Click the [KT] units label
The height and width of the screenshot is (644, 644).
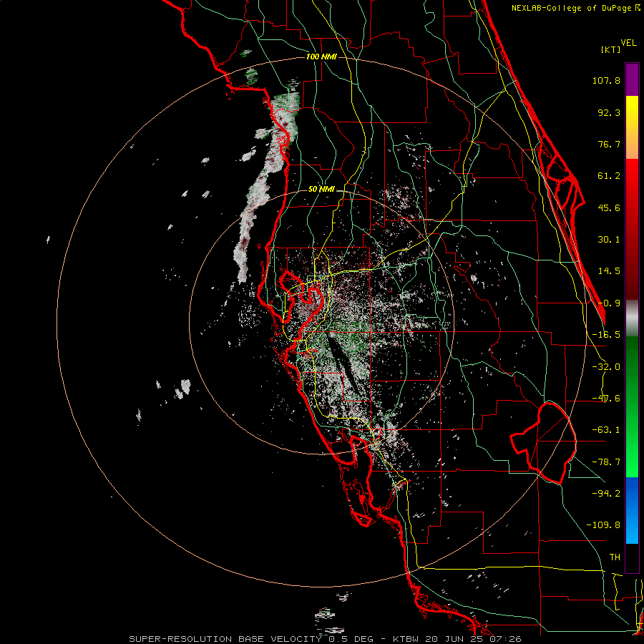611,49
